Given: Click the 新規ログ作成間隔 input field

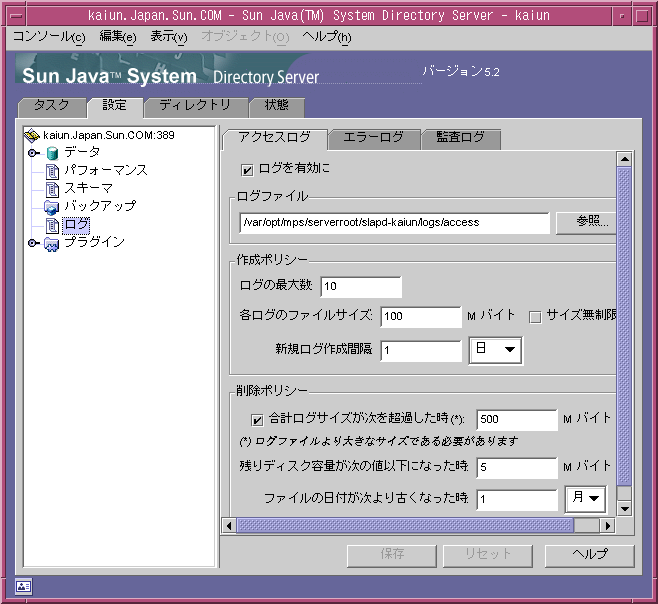Looking at the screenshot, I should coord(421,350).
